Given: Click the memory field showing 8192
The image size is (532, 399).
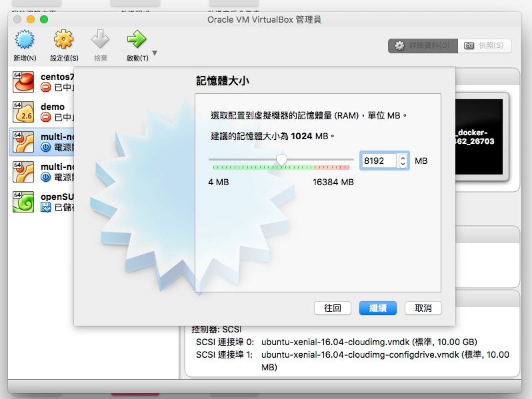Looking at the screenshot, I should coord(379,161).
